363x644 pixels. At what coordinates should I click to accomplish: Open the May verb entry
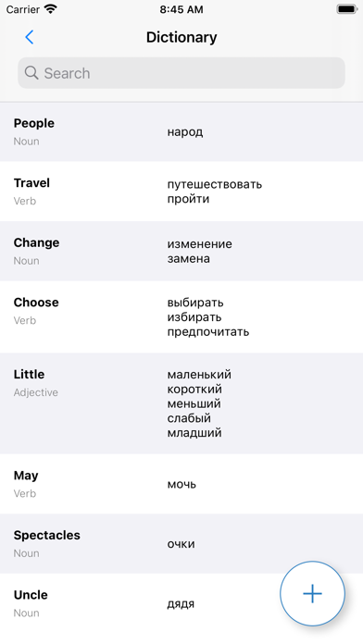point(181,484)
